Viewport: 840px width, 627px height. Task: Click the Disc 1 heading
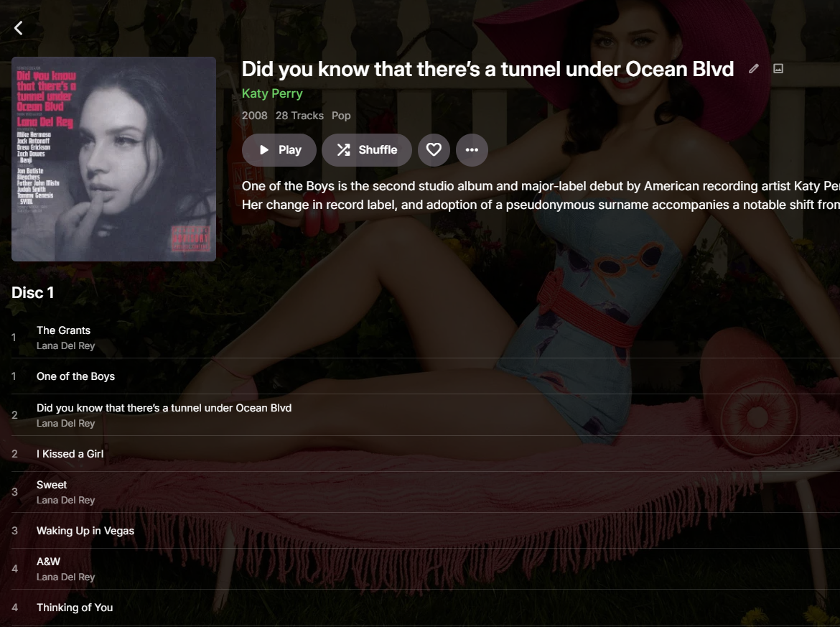33,292
